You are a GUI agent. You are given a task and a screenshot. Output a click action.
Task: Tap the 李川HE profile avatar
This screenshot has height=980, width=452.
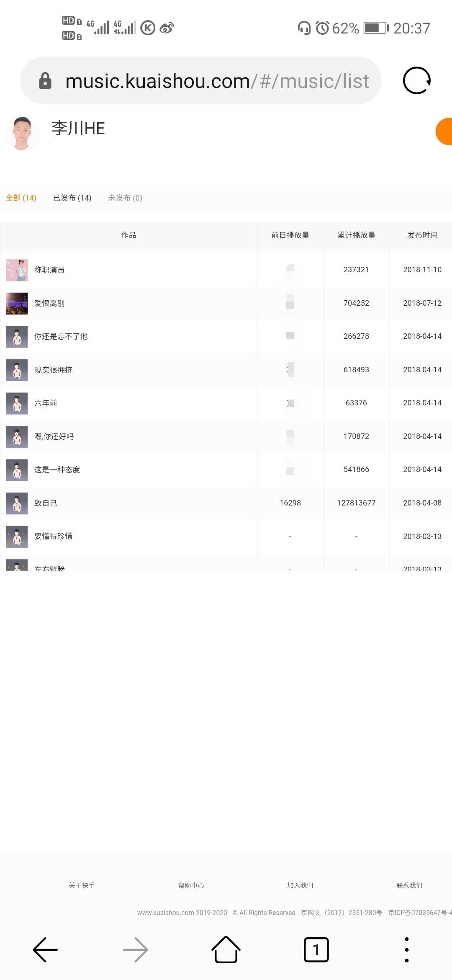pyautogui.click(x=23, y=133)
